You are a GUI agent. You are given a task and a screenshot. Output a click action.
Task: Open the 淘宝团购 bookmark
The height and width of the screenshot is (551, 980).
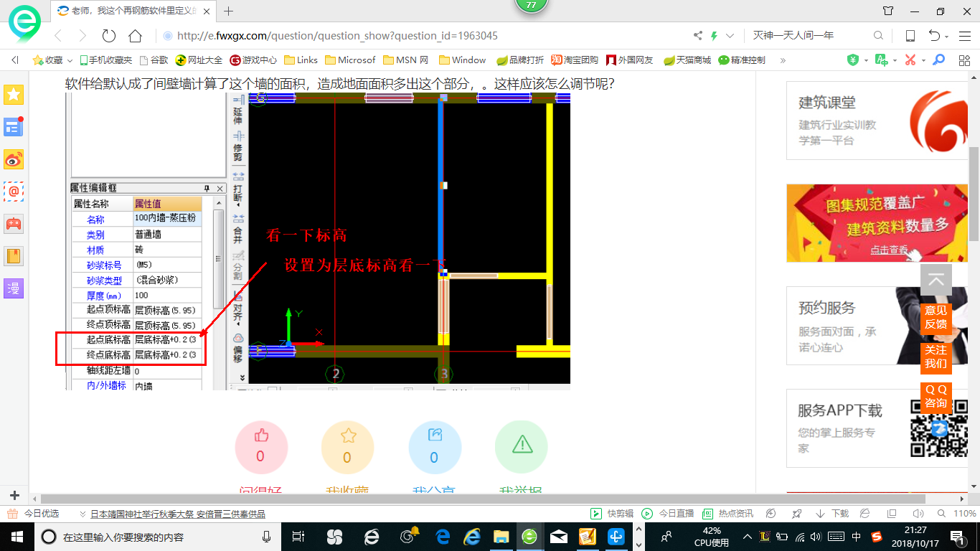coord(575,60)
